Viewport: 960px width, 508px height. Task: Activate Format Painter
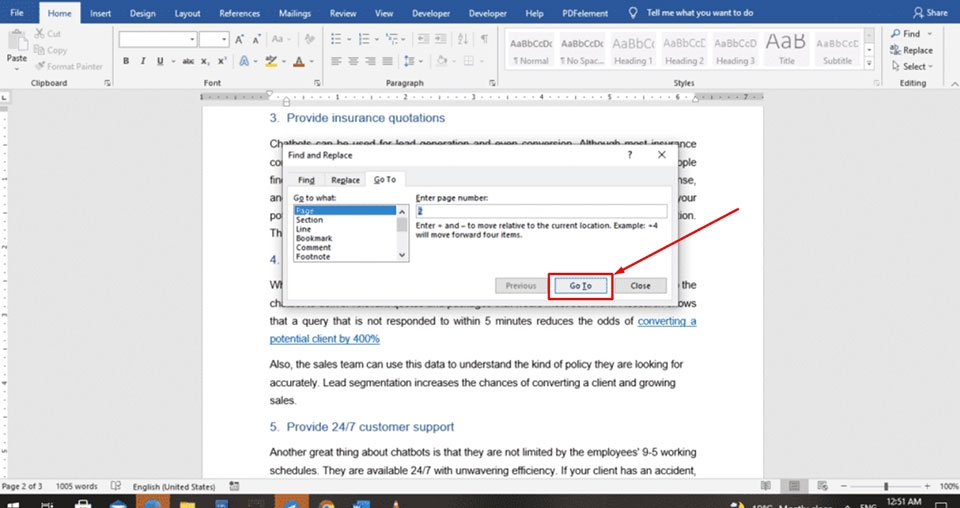pyautogui.click(x=69, y=66)
